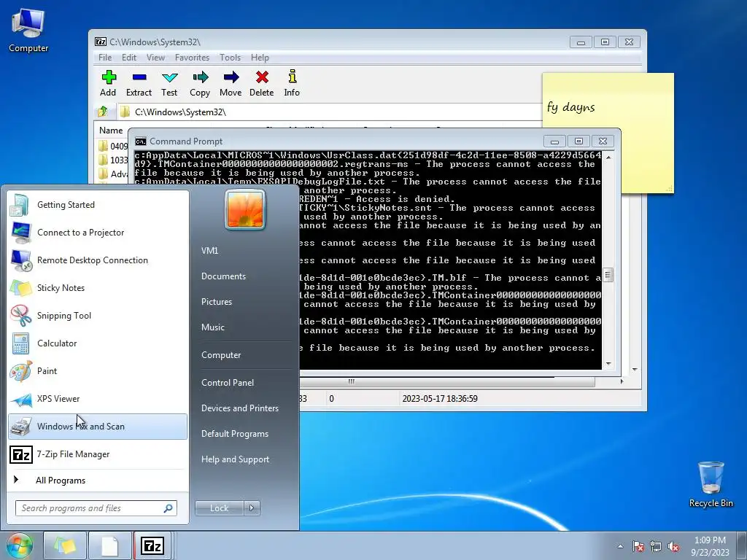Open Getting Started from Start menu
The image size is (747, 560).
click(x=98, y=205)
